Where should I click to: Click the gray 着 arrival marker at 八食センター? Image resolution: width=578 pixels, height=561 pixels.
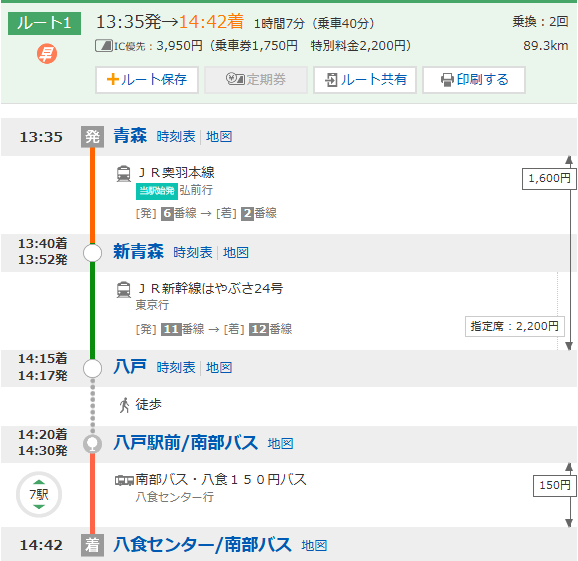[x=92, y=545]
